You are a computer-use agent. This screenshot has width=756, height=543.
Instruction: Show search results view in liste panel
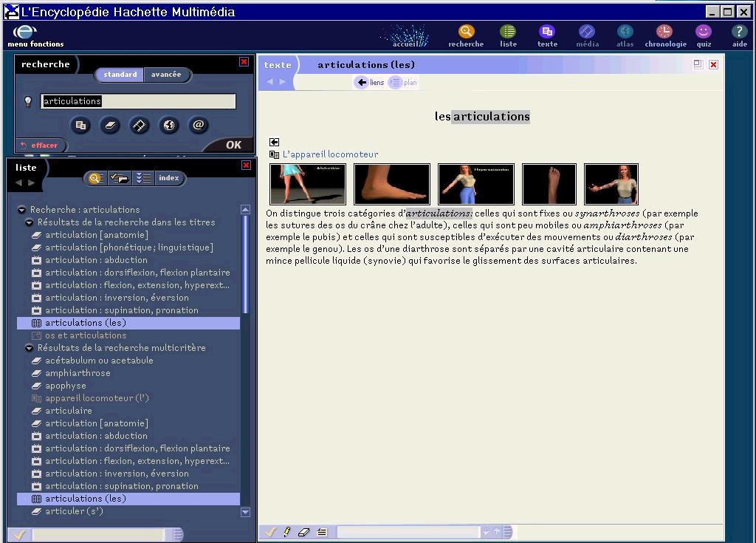tap(95, 178)
